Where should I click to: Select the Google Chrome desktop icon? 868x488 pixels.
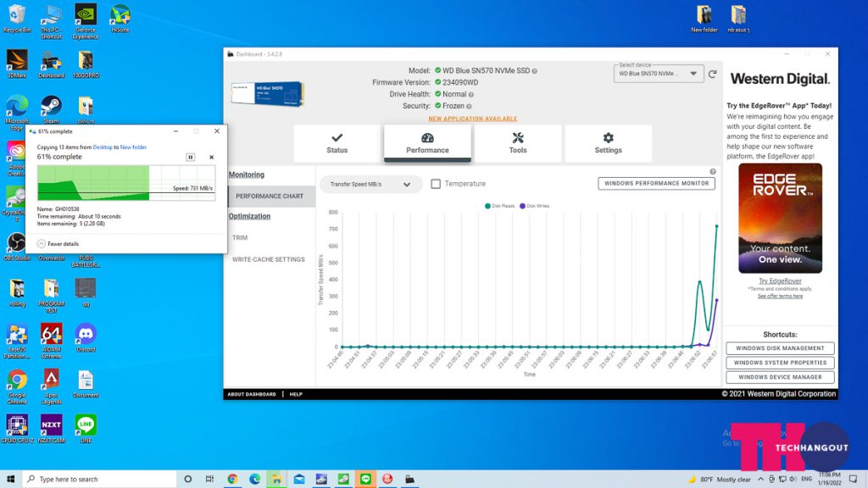point(17,386)
